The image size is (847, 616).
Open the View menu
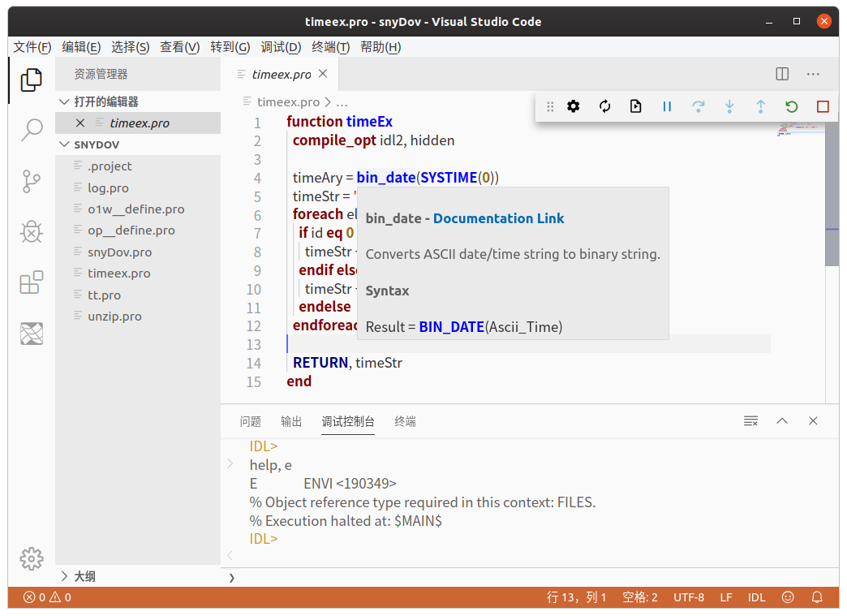point(179,48)
